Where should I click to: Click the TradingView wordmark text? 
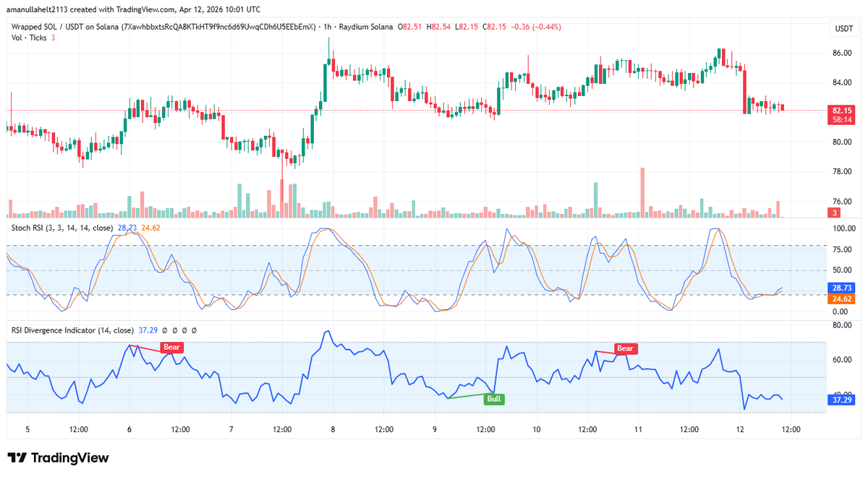pyautogui.click(x=69, y=458)
